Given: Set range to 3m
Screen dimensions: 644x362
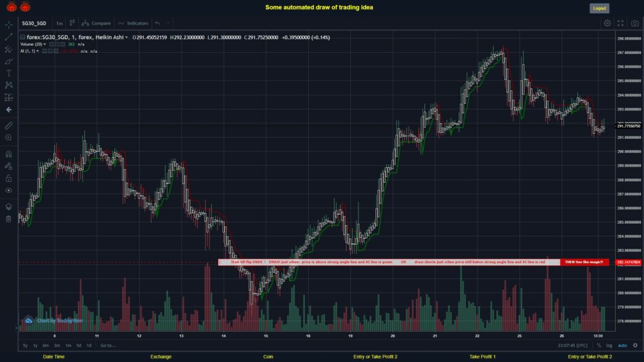Looking at the screenshot, I should 57,346.
